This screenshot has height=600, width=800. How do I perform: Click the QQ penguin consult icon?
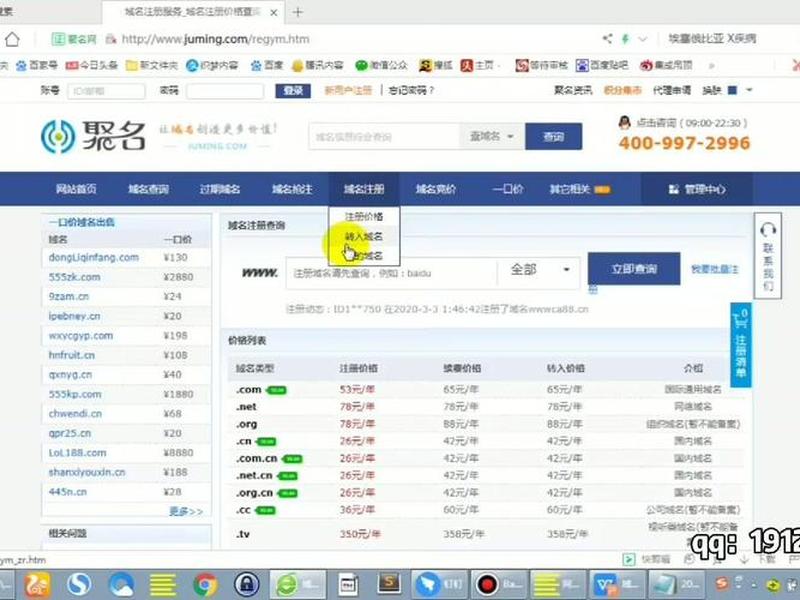point(624,122)
